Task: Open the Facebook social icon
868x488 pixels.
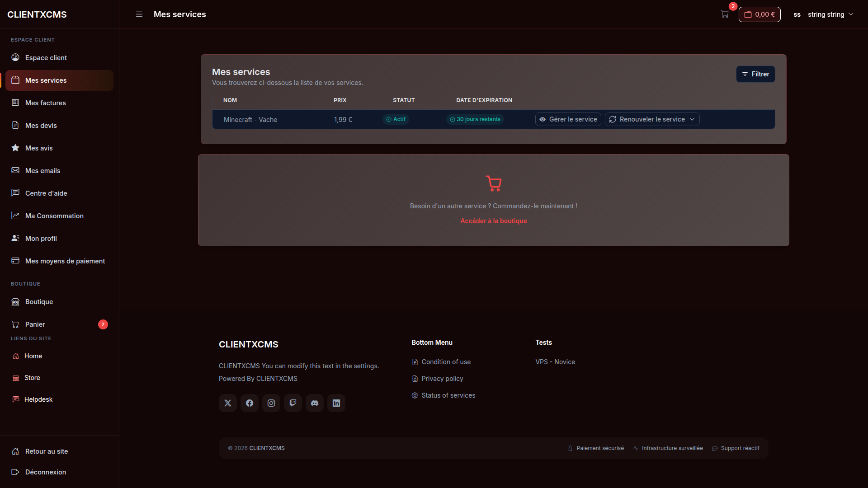Action: pos(250,403)
